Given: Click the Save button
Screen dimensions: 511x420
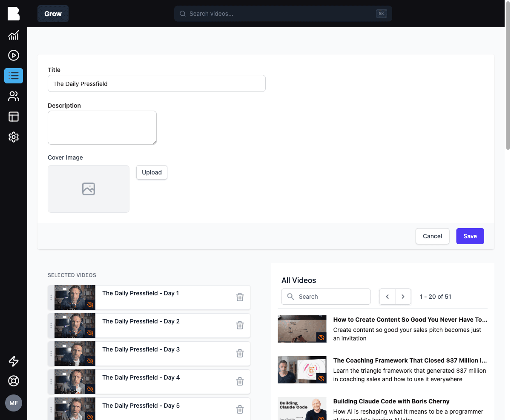Looking at the screenshot, I should [470, 236].
